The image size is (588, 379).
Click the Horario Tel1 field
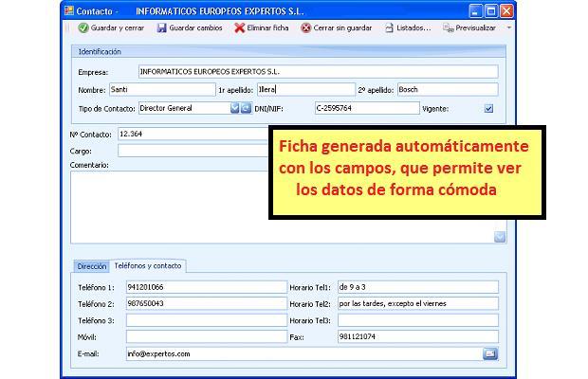[418, 287]
